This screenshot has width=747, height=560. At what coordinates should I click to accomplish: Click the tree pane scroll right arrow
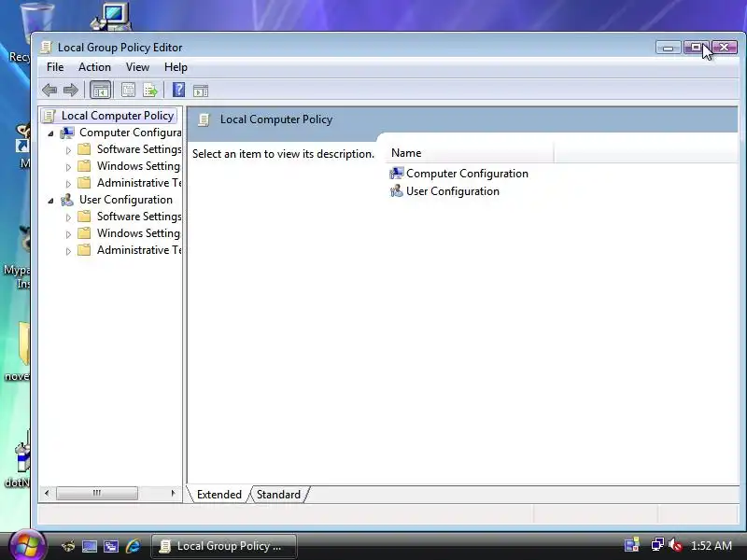[x=173, y=493]
